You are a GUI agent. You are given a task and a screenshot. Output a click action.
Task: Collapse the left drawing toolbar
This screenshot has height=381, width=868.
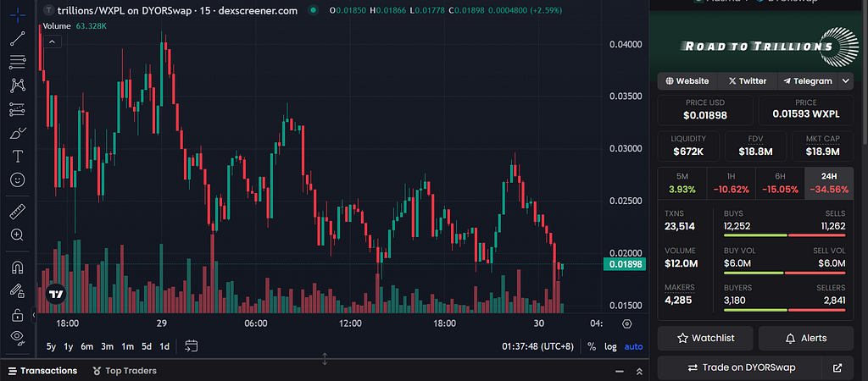33,315
